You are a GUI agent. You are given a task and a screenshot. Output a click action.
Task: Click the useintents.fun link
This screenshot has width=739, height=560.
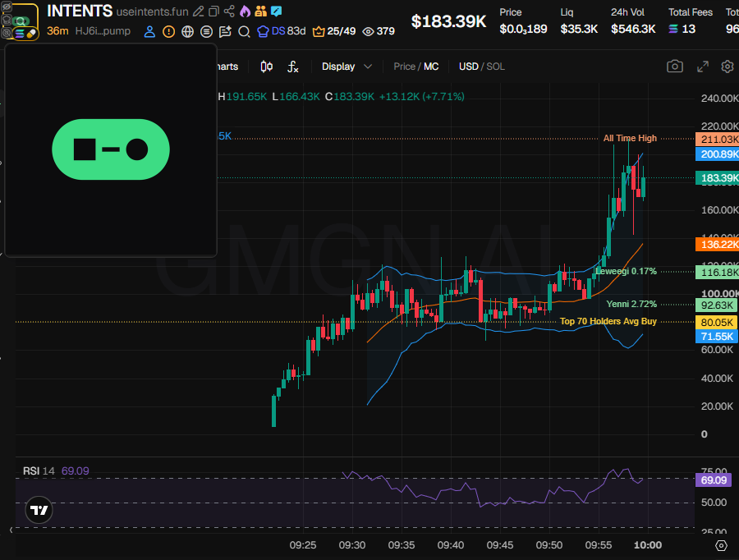pos(152,11)
